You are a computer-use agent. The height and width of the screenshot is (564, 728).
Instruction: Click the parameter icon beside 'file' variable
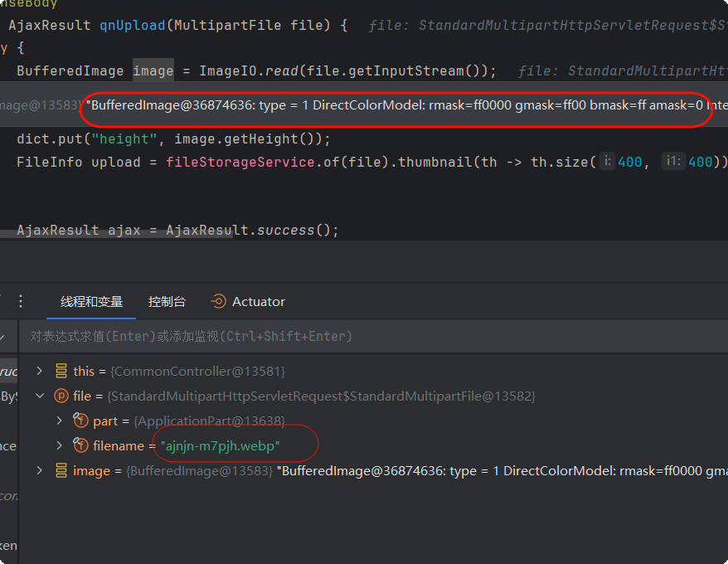coord(61,396)
